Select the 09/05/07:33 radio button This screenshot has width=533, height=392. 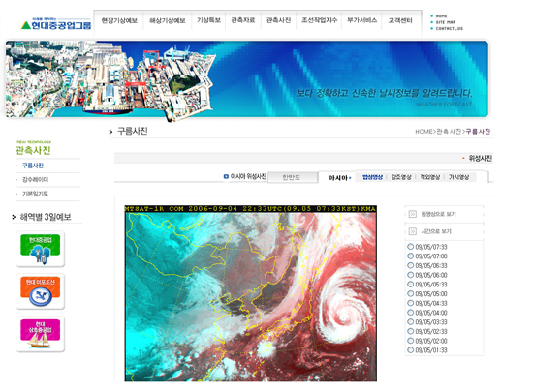tap(410, 247)
